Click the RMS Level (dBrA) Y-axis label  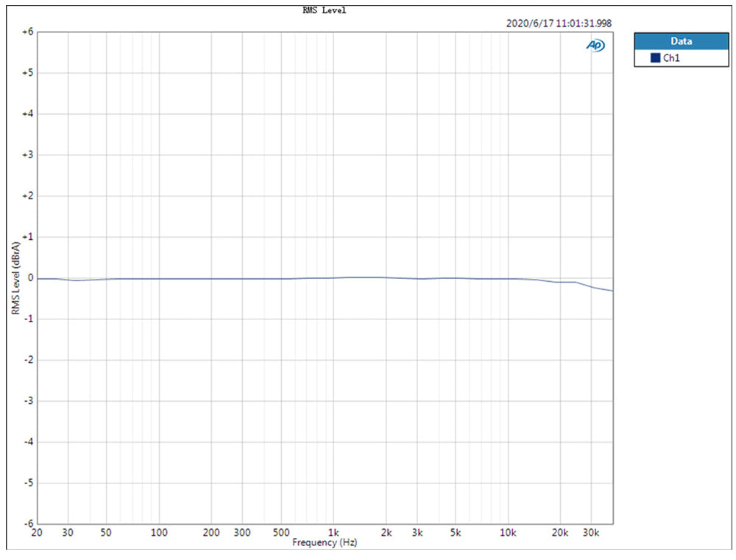(15, 278)
